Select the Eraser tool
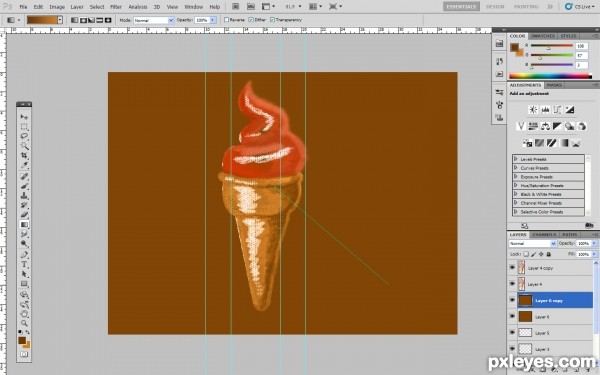The height and width of the screenshot is (375, 600). pyautogui.click(x=24, y=215)
